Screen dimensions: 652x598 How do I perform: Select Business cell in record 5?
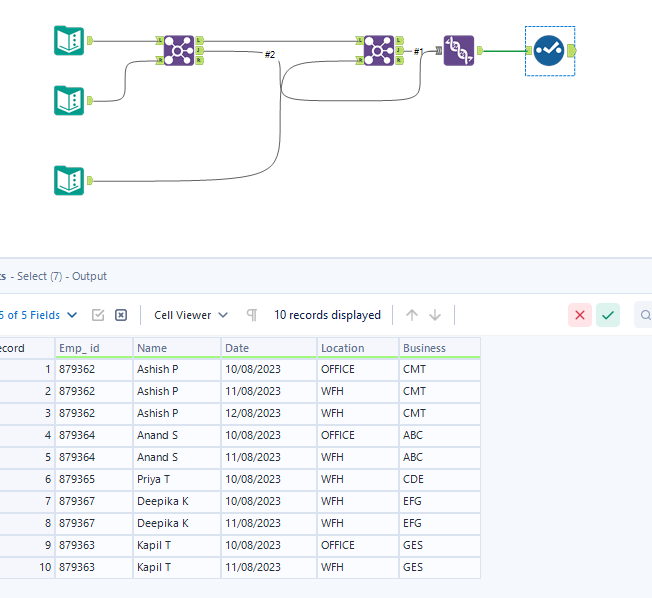coord(440,457)
